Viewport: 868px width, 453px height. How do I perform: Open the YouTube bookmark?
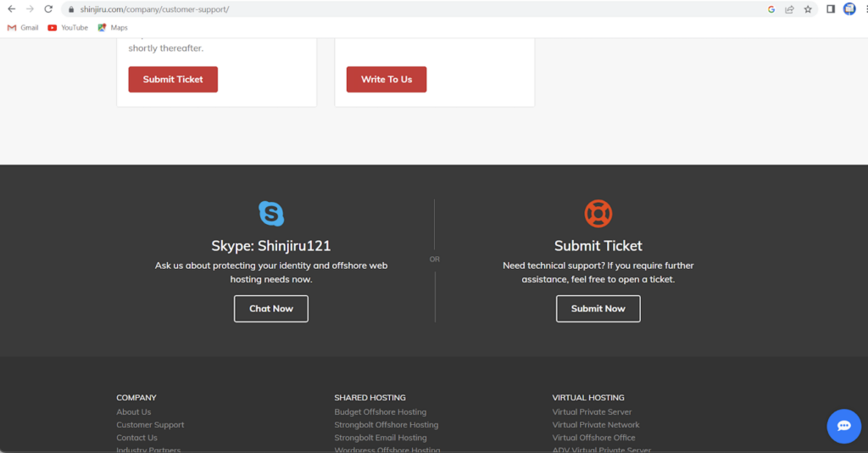[68, 27]
